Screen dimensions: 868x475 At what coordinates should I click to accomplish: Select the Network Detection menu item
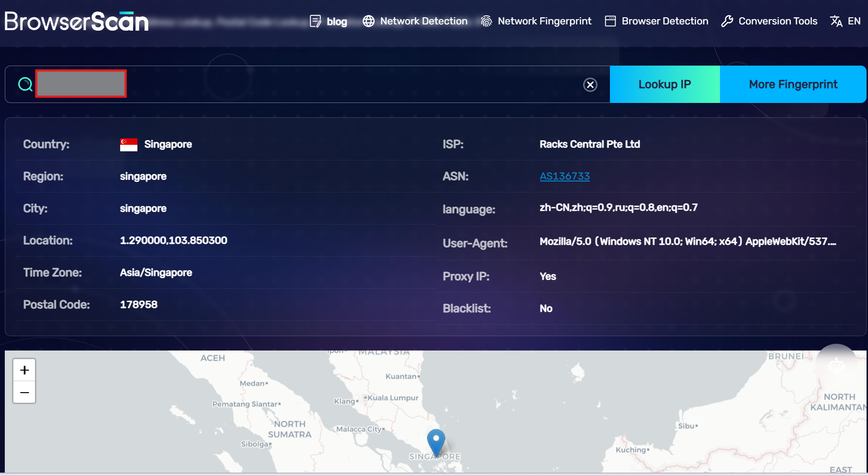coord(424,21)
